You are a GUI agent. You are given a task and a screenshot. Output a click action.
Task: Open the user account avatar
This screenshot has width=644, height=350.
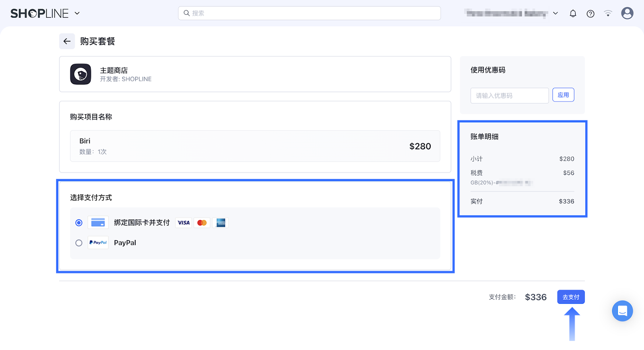click(x=627, y=13)
